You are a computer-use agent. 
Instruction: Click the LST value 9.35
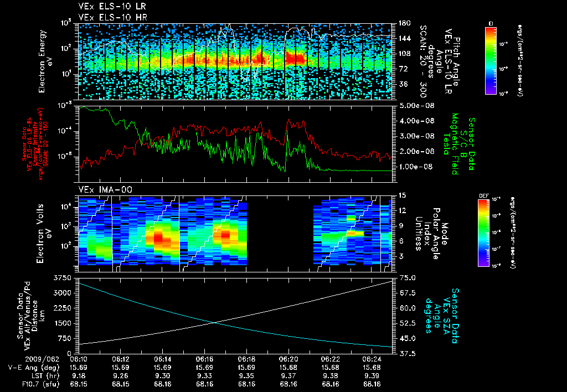(x=246, y=376)
